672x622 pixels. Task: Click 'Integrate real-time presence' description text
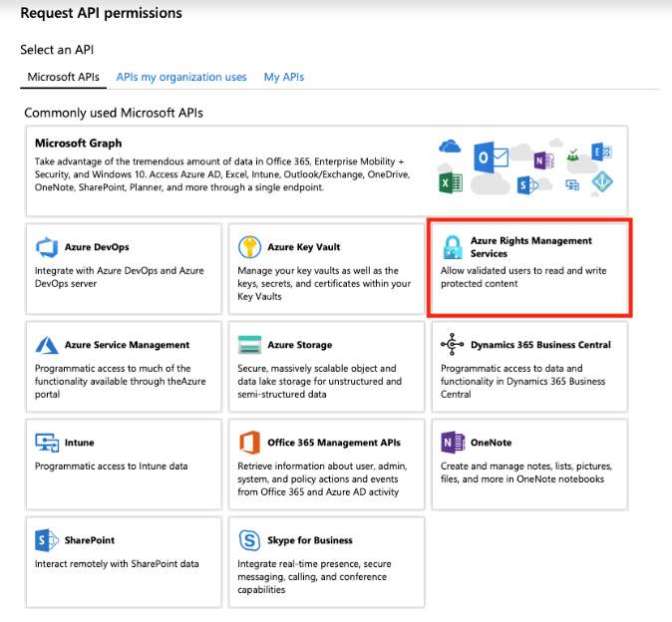314,576
